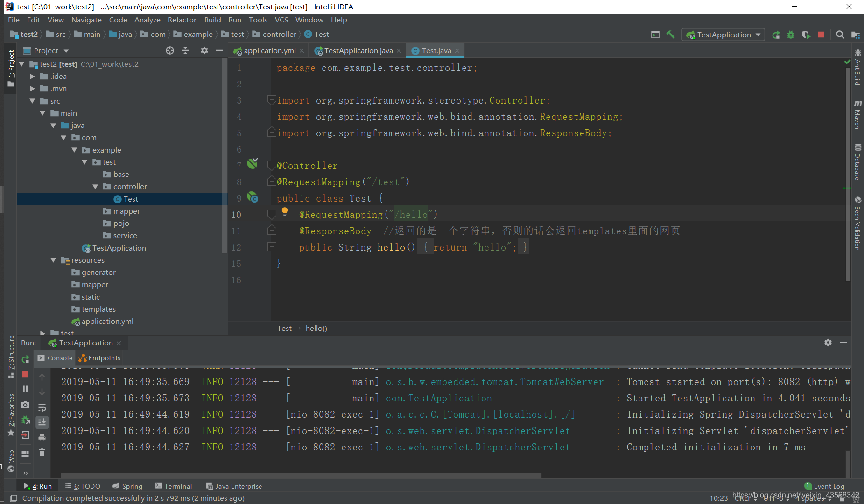The width and height of the screenshot is (864, 504).
Task: Open the Navigate menu
Action: click(86, 20)
